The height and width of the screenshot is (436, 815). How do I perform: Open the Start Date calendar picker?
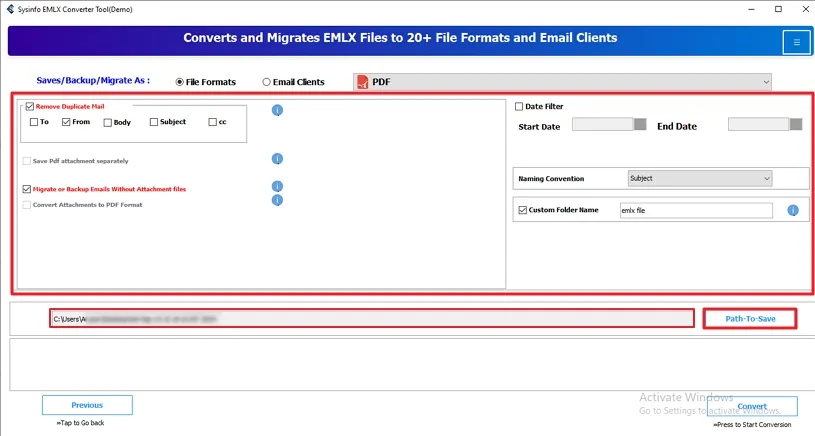(x=640, y=124)
